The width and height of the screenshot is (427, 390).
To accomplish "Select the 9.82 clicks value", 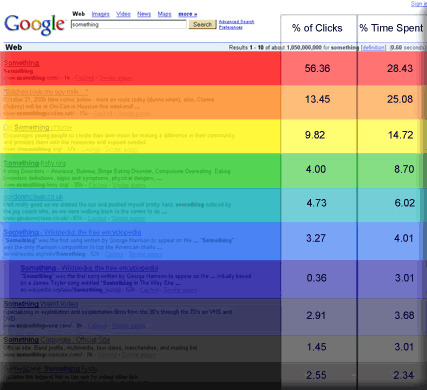I will click(315, 135).
